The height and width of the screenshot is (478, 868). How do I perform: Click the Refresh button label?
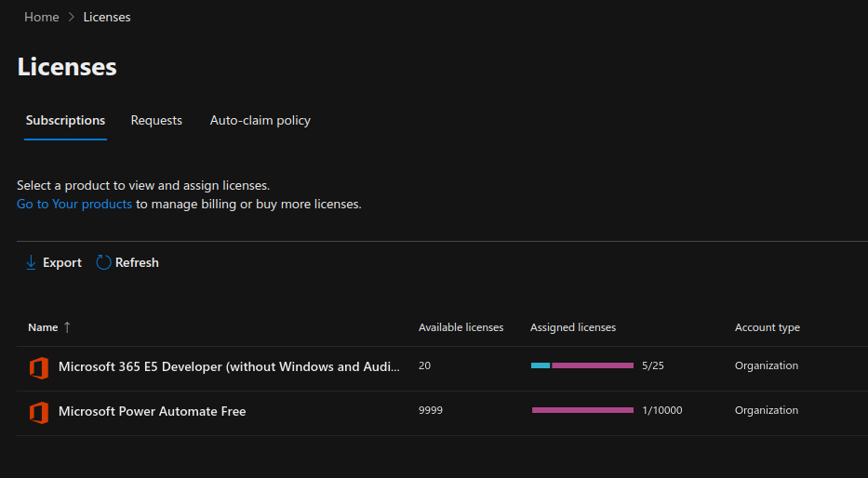[x=137, y=263]
